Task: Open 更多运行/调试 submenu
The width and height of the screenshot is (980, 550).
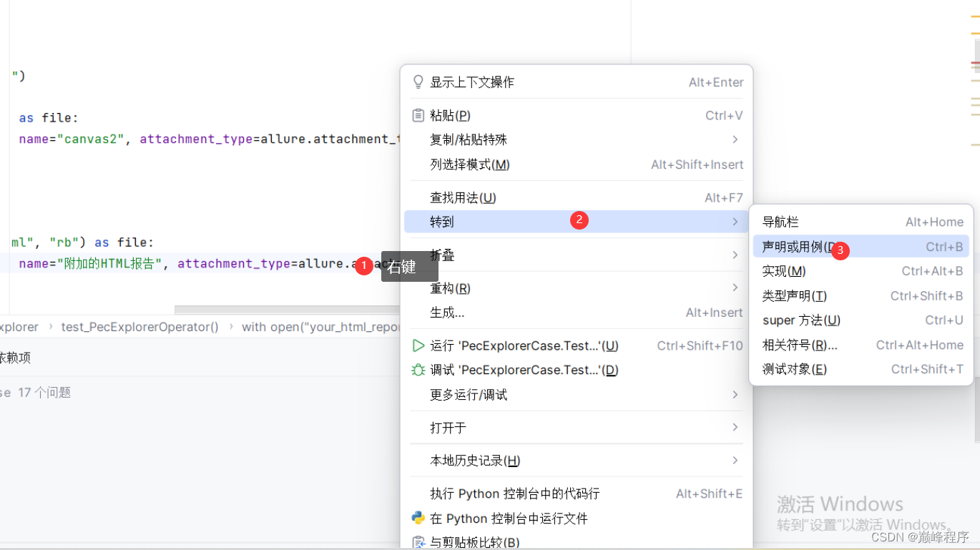Action: point(577,395)
